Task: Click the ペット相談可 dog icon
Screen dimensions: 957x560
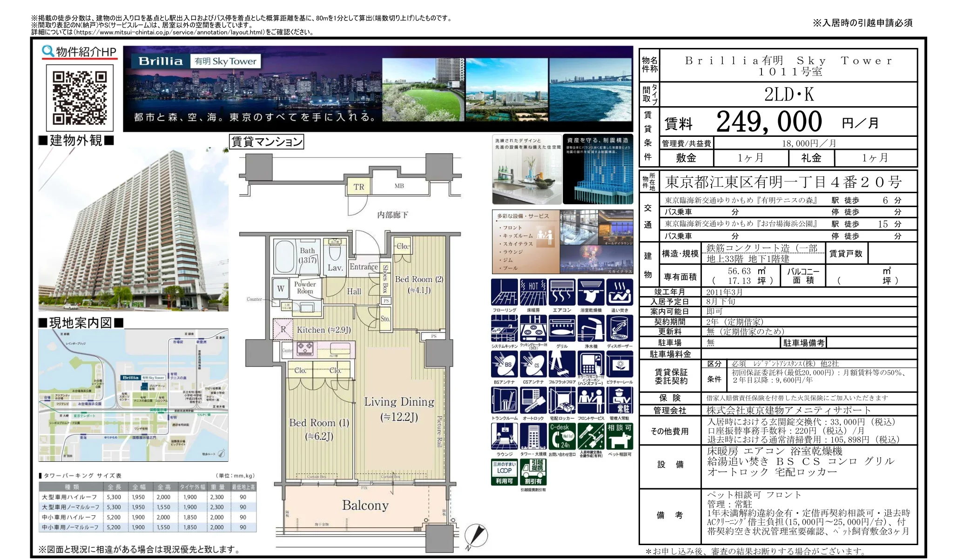Action: pyautogui.click(x=620, y=437)
